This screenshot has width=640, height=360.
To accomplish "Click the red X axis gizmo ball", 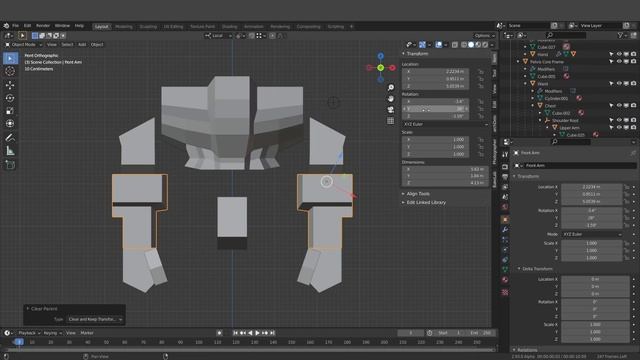I will 392,68.
